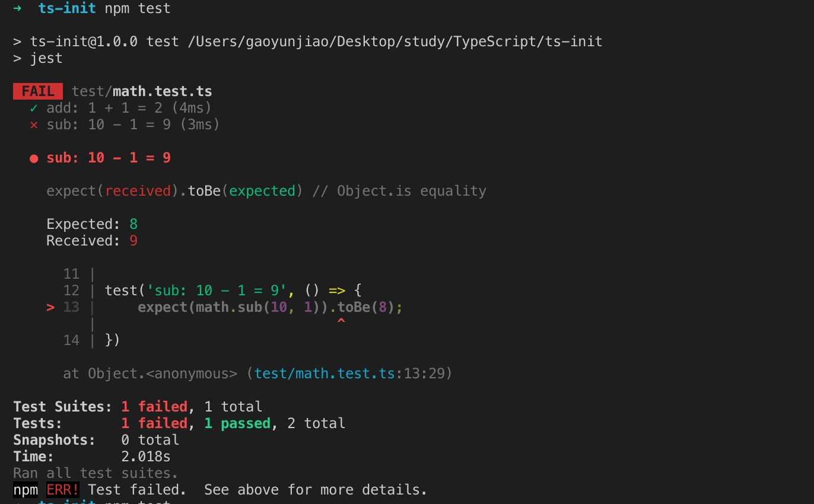Click the ts-init@1.0.0 test path line
Screen dimensions: 814x504
click(x=307, y=42)
